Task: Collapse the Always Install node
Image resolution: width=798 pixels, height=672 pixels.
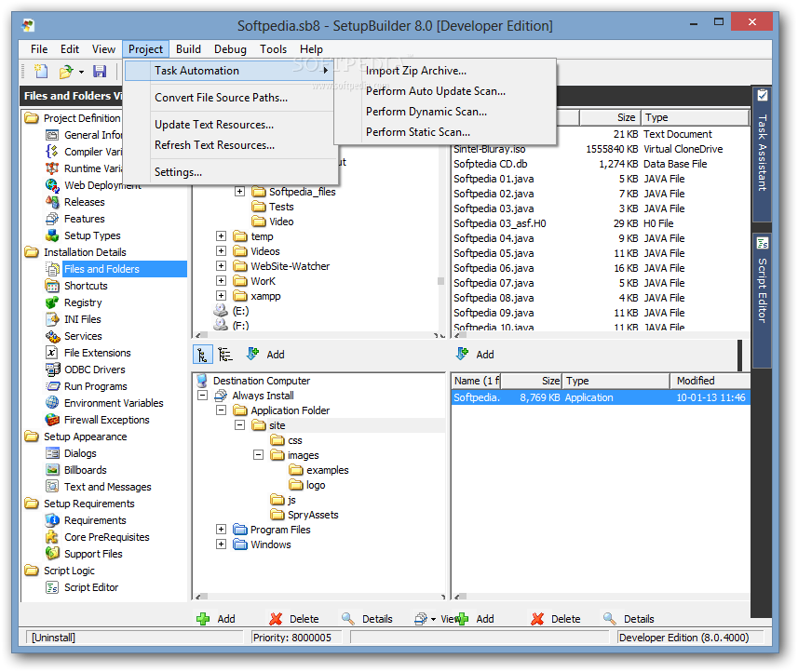Action: point(203,396)
